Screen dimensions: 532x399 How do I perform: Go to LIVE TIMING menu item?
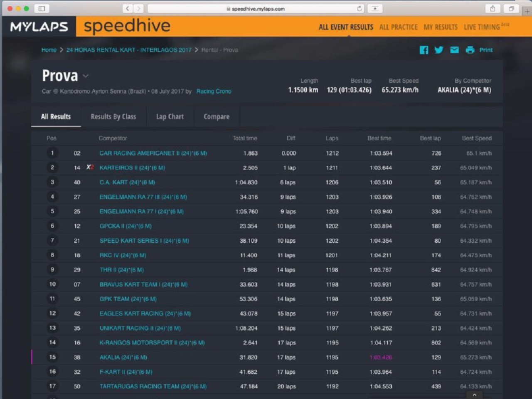coord(482,27)
